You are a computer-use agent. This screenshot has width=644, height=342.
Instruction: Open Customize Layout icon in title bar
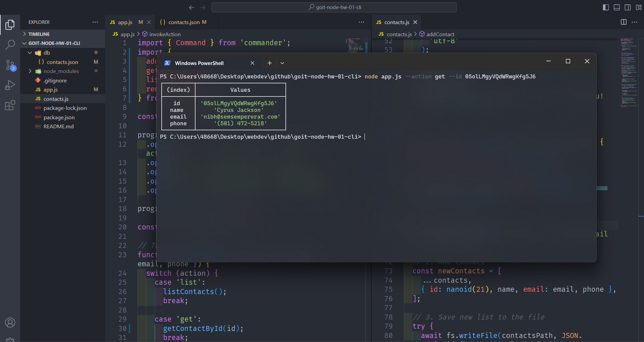[x=638, y=7]
